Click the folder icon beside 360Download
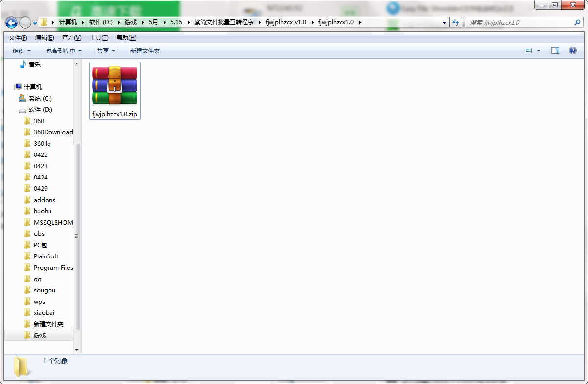This screenshot has width=588, height=384. click(x=27, y=132)
